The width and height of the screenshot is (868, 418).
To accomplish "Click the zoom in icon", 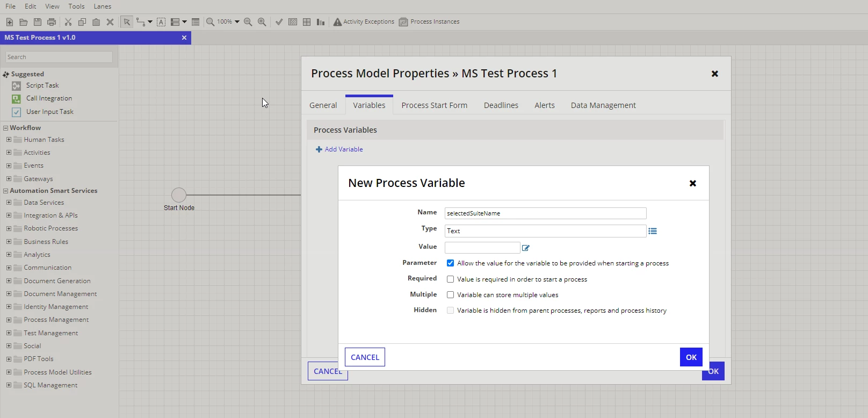I will (x=262, y=22).
